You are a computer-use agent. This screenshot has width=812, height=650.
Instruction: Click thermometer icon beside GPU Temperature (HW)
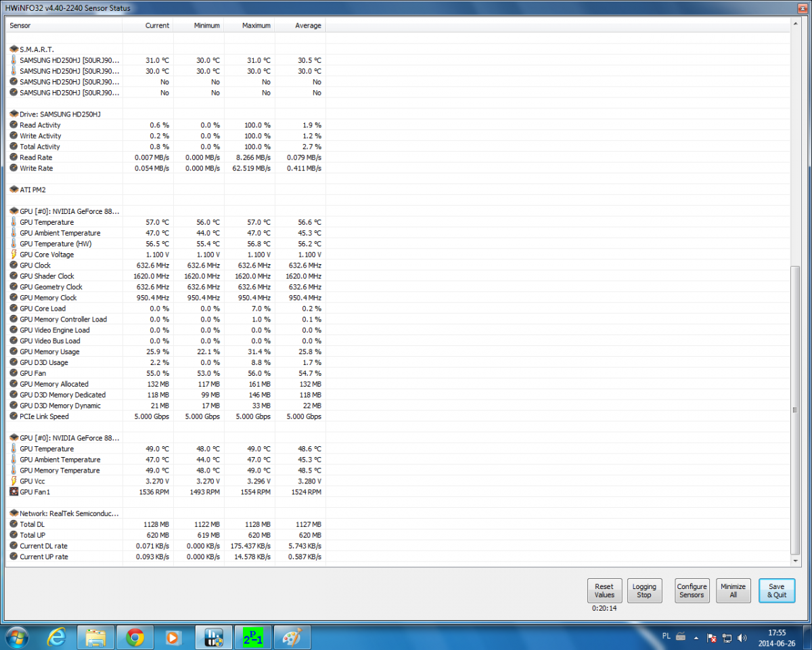(x=14, y=244)
